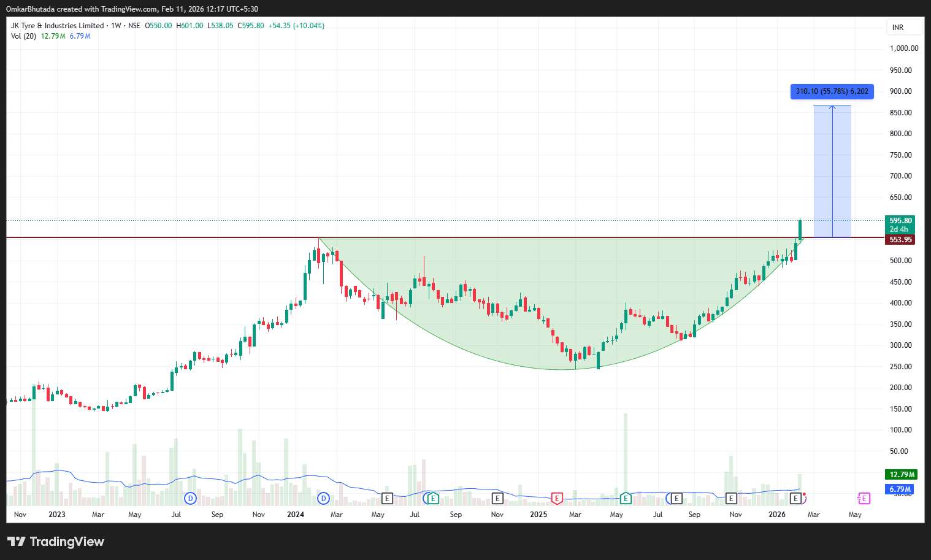Select the Vol (20) indicator legend
Viewport: 931px width, 560px height.
[x=23, y=36]
